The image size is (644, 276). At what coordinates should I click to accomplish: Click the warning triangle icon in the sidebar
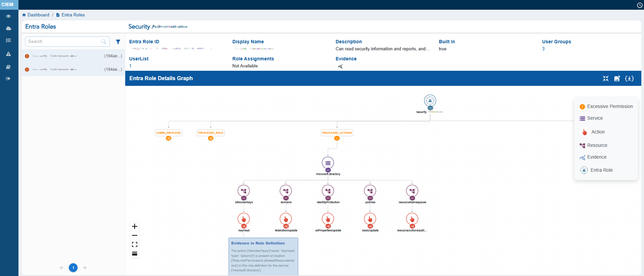coord(8,54)
